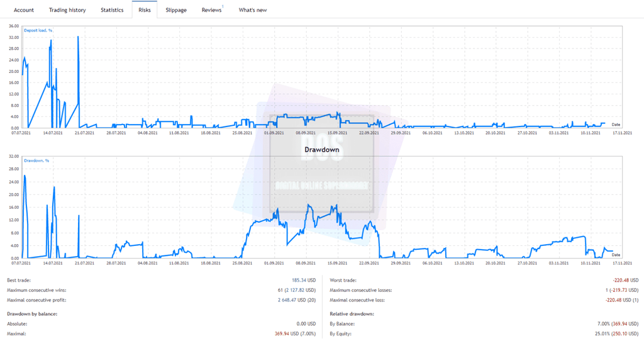This screenshot has width=644, height=346.
Task: Select the Absolute drawdown value 0.00 USD
Action: click(306, 324)
